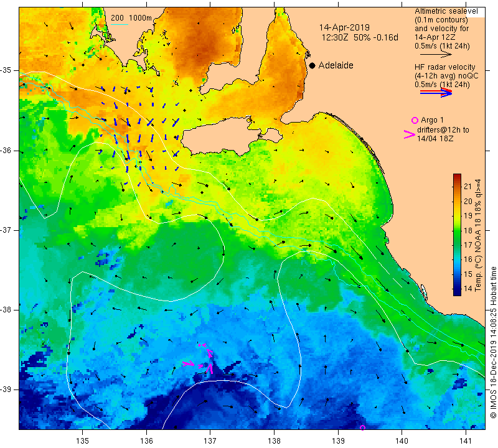The image size is (498, 448).
Task: Click the Adelaide label text
Action: (336, 65)
